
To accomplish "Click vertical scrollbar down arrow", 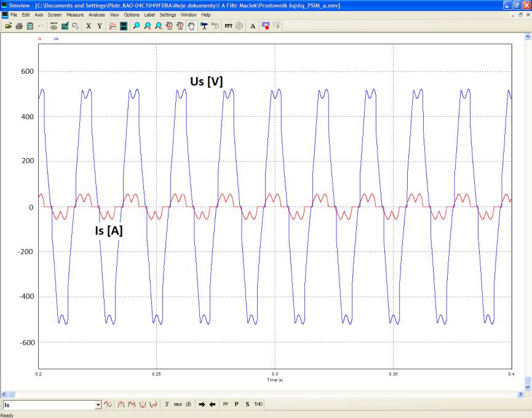I will 528,387.
